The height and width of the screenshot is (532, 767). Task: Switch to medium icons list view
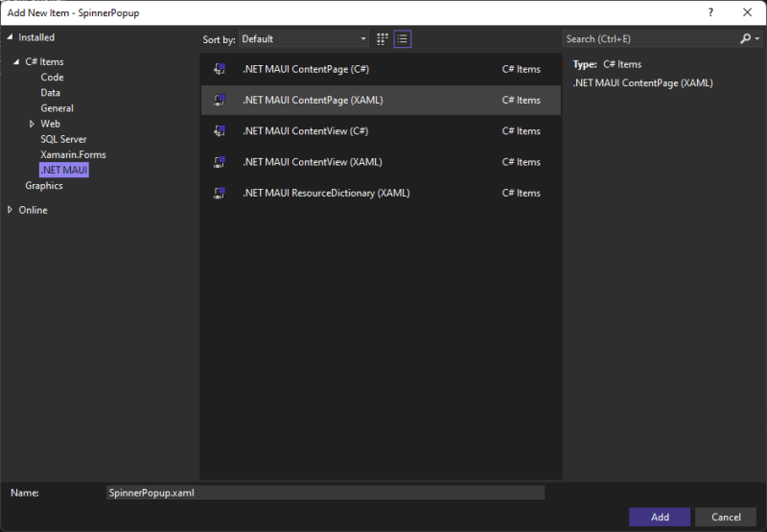point(403,39)
